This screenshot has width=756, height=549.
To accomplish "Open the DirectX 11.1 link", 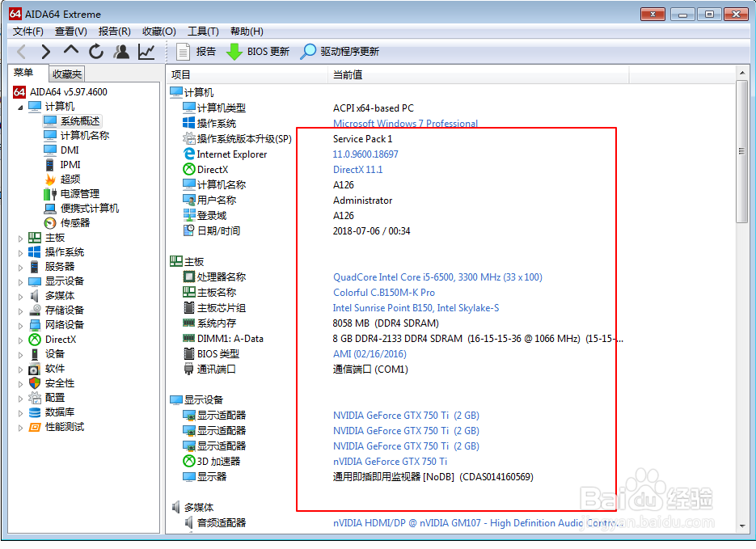I will 357,170.
